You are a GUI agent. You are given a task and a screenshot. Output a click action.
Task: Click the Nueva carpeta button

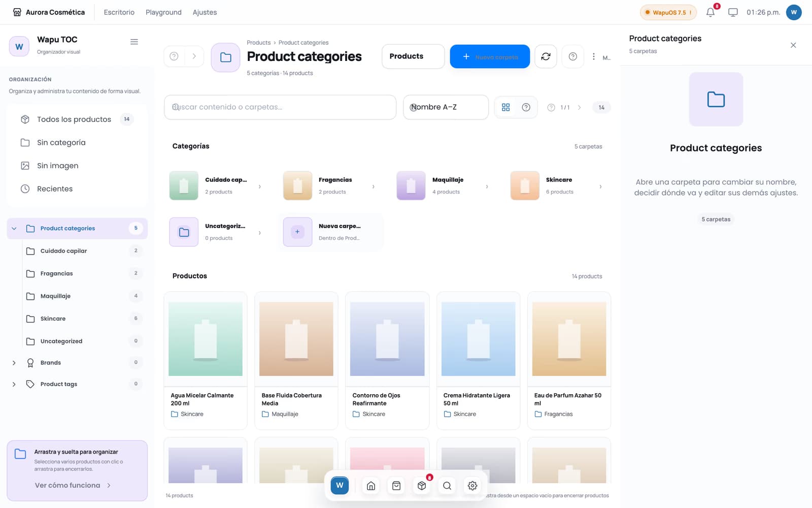tap(490, 56)
